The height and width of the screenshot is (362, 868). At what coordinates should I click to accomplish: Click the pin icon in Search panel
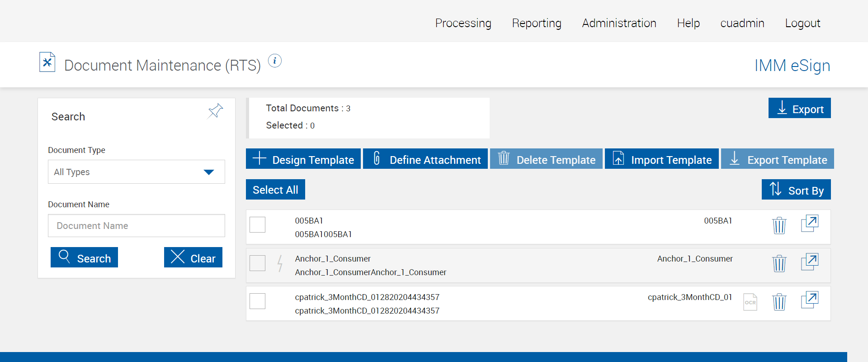click(215, 111)
